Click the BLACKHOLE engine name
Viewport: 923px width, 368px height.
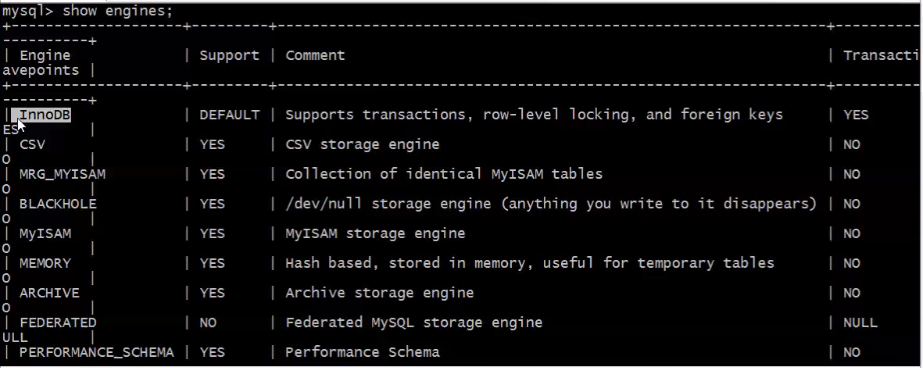click(58, 204)
